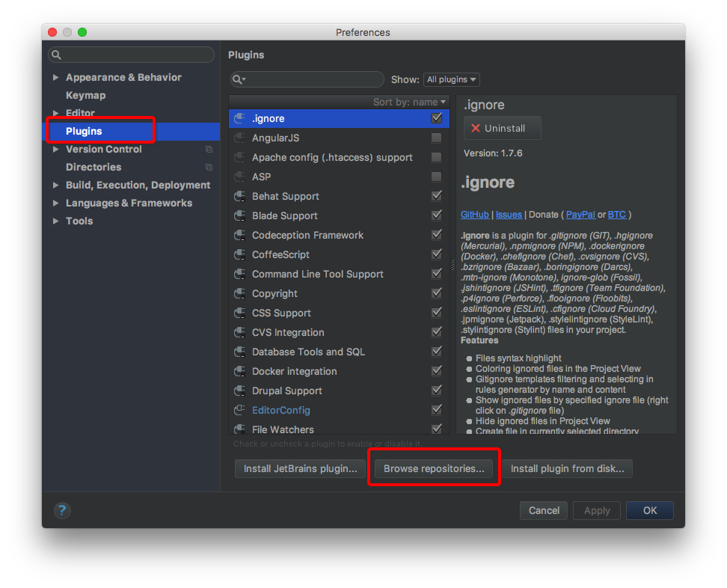727x588 pixels.
Task: Click the settings search magnifier icon
Action: 57,55
